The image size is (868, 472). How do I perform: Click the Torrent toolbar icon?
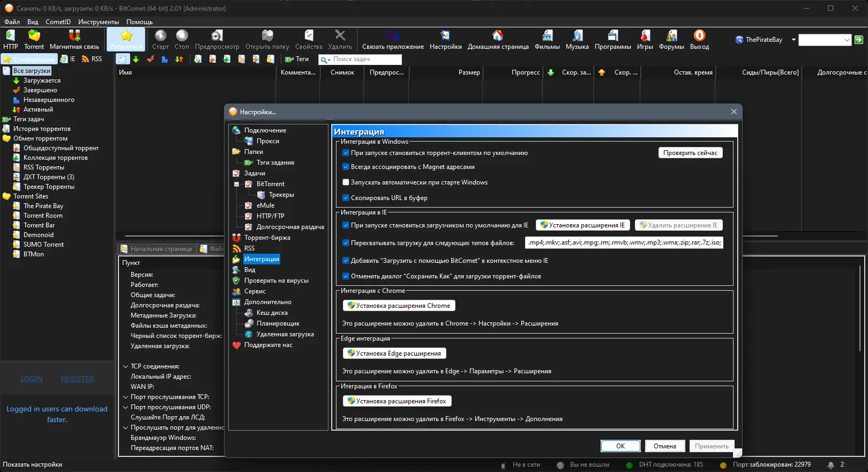click(x=34, y=36)
